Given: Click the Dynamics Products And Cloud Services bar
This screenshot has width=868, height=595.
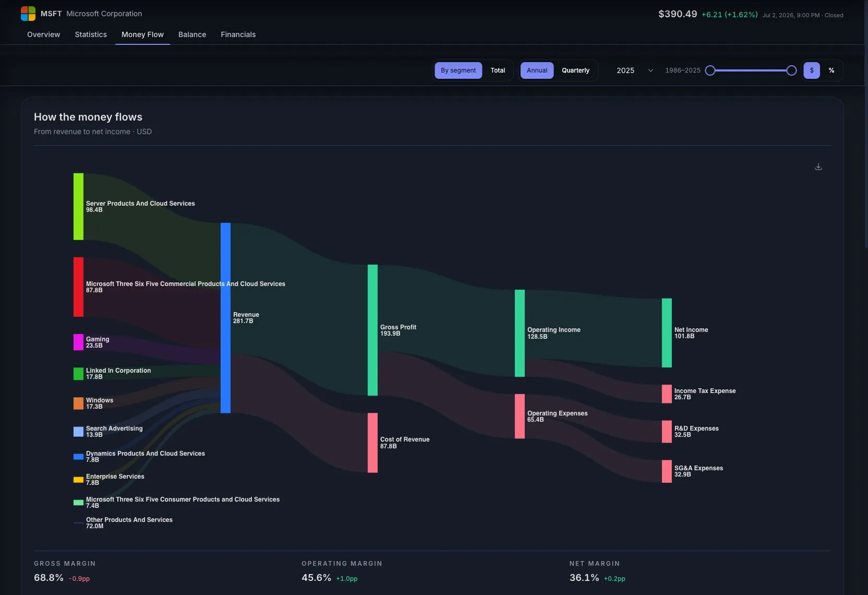Looking at the screenshot, I should point(78,457).
